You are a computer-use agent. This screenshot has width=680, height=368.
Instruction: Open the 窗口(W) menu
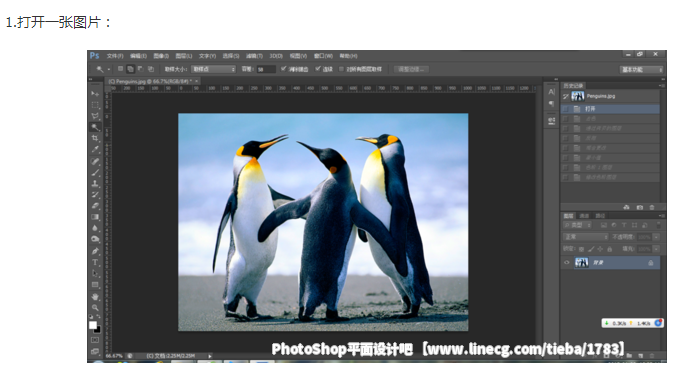(323, 56)
